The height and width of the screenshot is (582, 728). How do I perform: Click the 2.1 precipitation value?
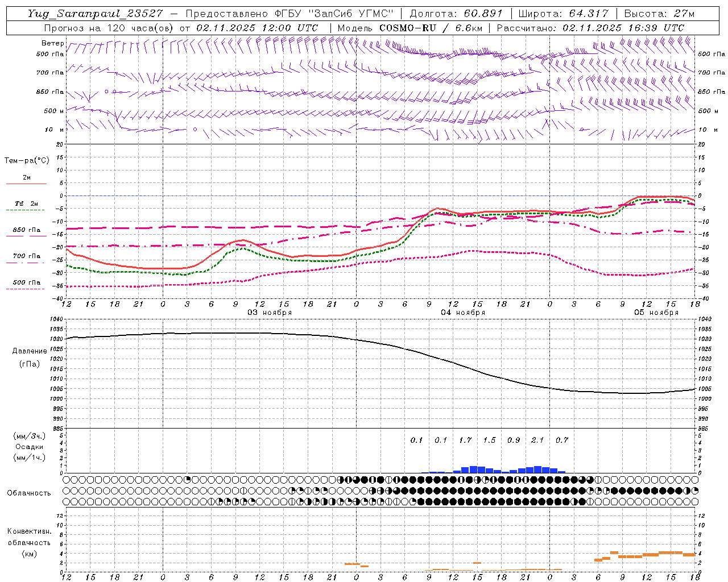[537, 440]
